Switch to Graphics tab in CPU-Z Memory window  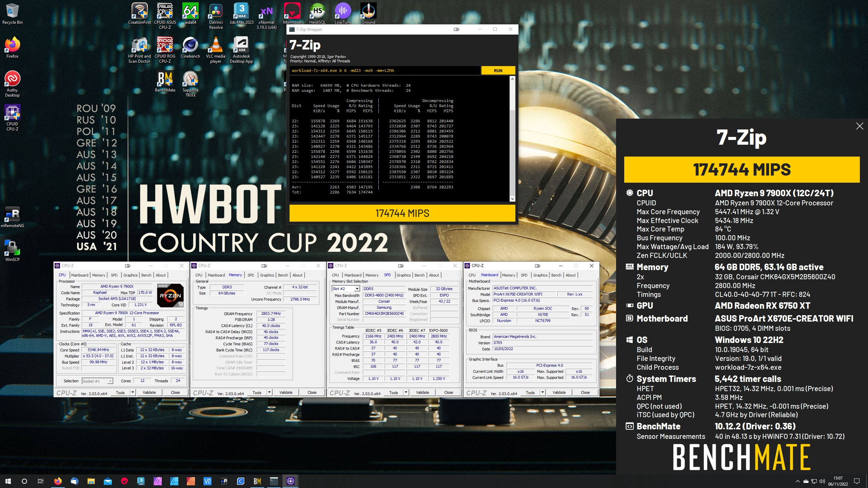[267, 275]
